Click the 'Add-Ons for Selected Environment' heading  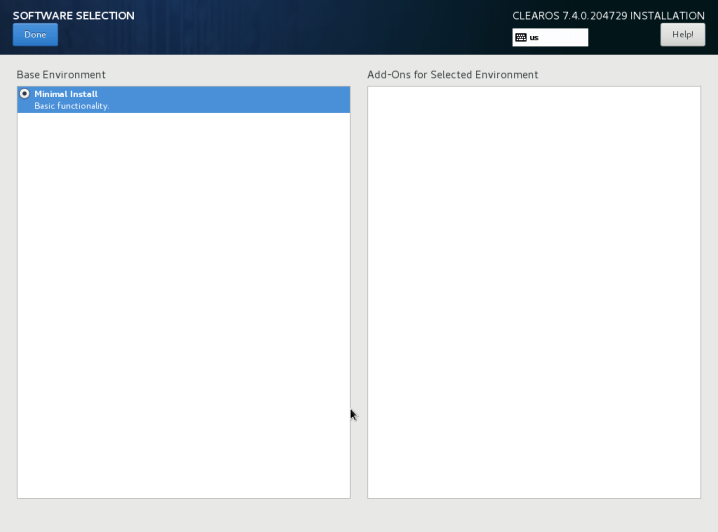coord(452,75)
